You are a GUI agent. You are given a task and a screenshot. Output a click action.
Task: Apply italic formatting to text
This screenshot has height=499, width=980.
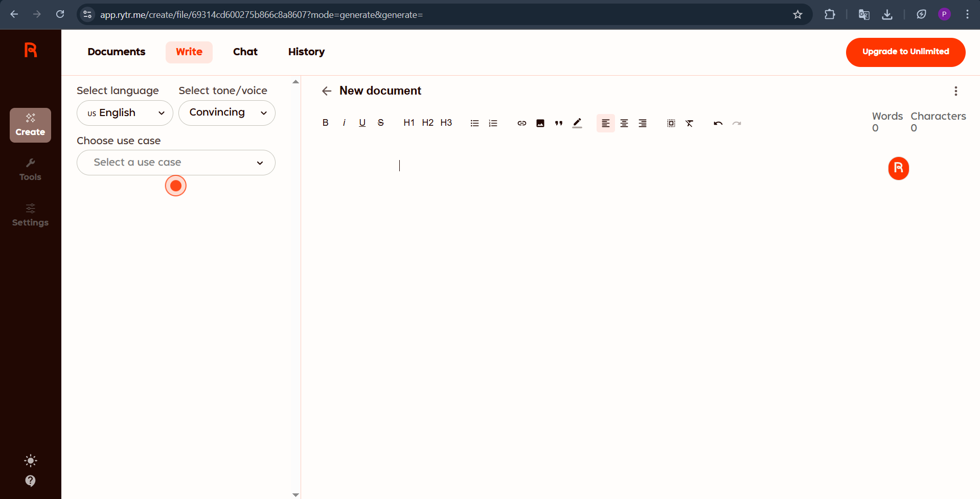click(x=344, y=123)
